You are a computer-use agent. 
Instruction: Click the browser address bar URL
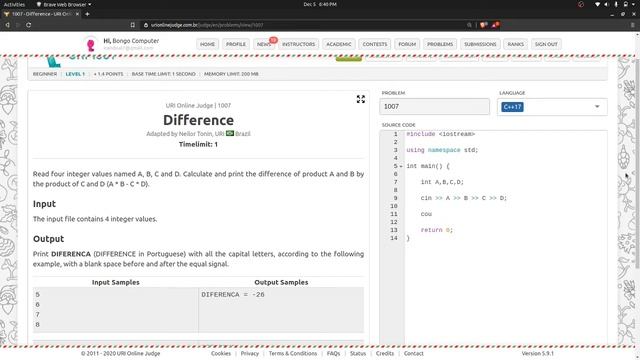point(207,25)
